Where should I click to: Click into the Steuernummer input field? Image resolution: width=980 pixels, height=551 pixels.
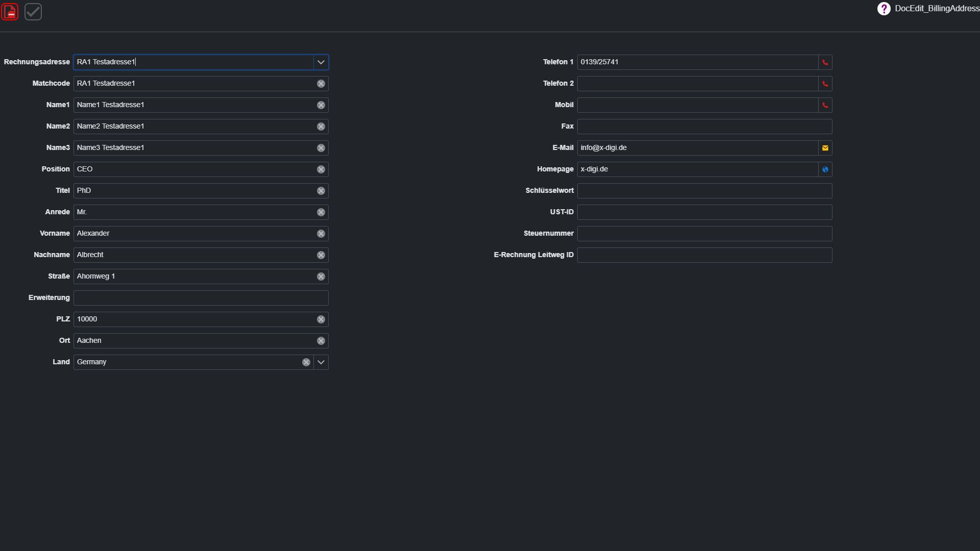pos(704,234)
